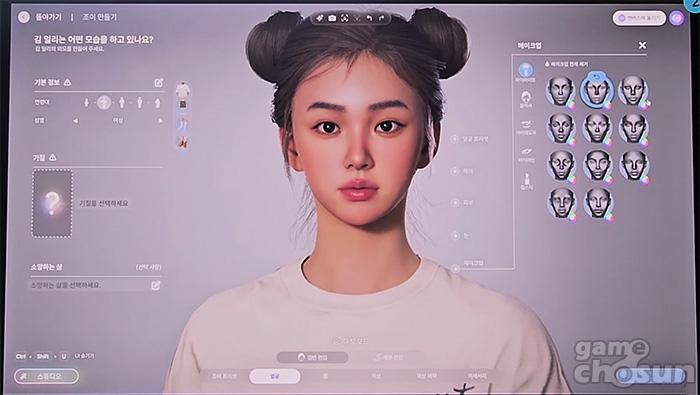
Task: Switch gender with the left arrow
Action: pyautogui.click(x=75, y=121)
